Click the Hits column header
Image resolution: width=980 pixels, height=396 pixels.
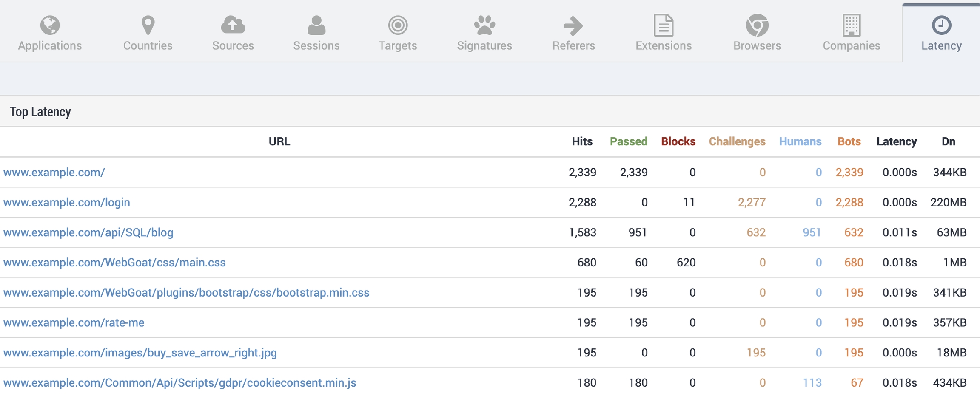582,141
